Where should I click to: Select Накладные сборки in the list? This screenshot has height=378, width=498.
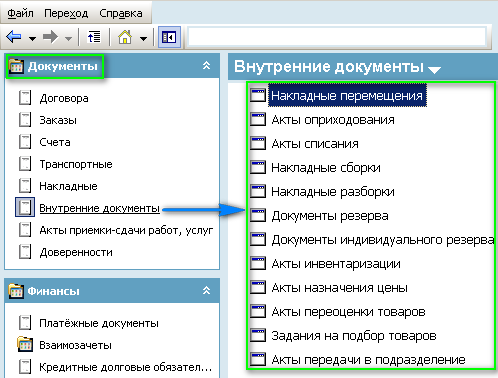coord(326,168)
